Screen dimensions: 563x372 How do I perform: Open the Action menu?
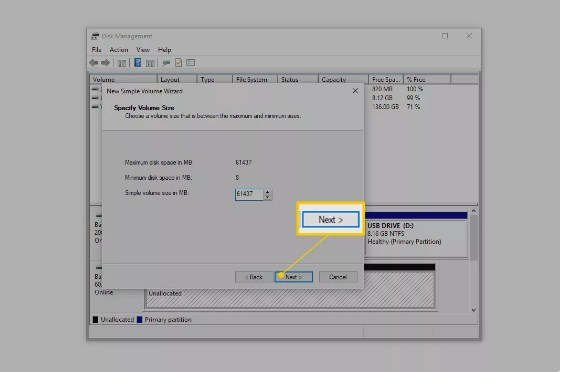119,50
